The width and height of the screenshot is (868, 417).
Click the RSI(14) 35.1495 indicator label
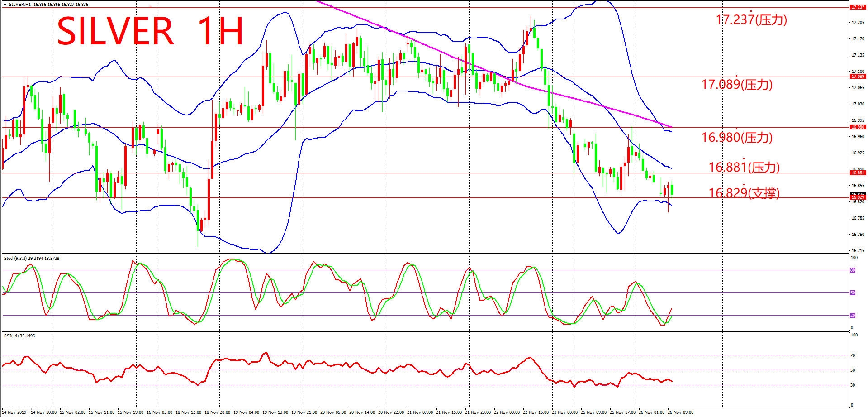(19, 336)
